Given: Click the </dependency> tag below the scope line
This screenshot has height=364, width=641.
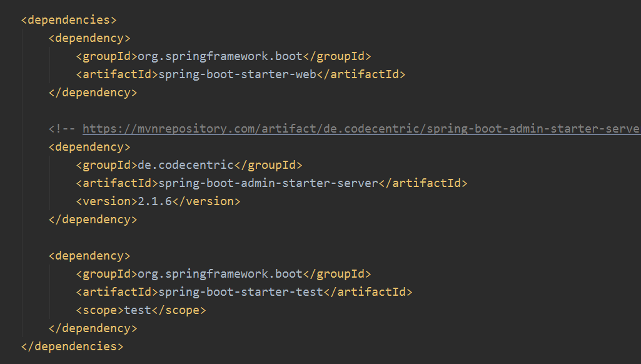Looking at the screenshot, I should pyautogui.click(x=93, y=328).
